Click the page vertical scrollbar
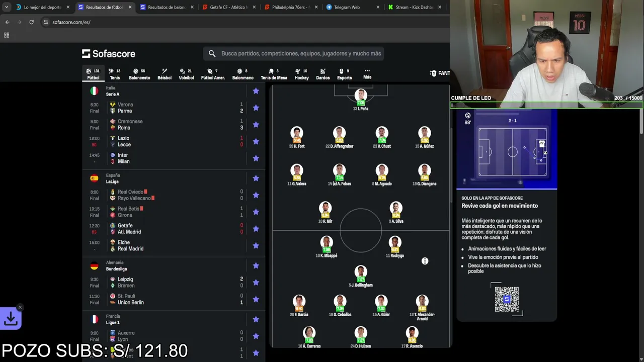 point(640,121)
